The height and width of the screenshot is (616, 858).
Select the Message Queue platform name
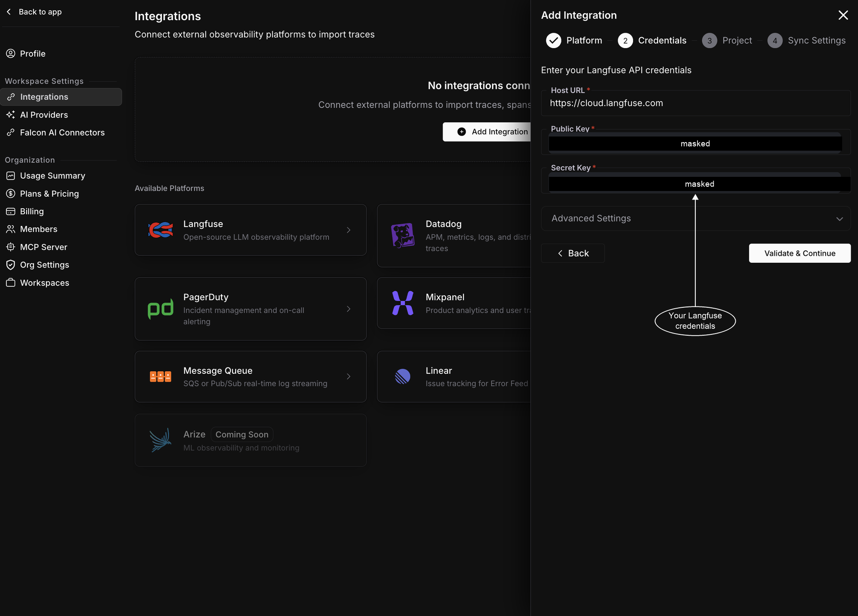pos(218,370)
